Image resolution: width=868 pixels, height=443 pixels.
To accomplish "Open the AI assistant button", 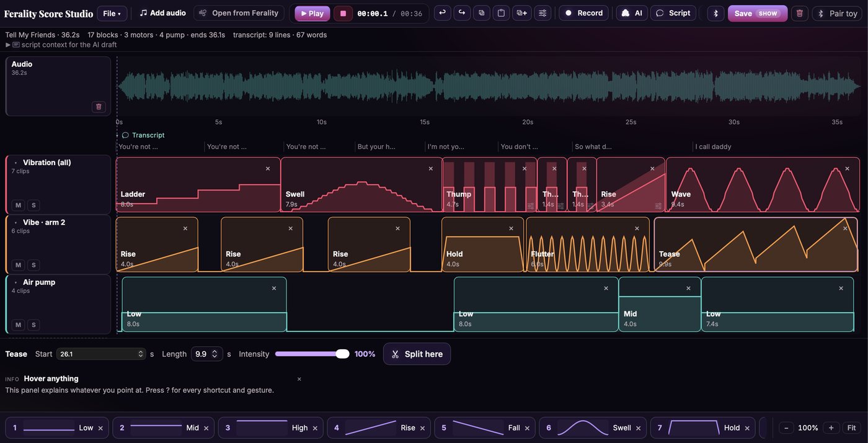I will (632, 13).
